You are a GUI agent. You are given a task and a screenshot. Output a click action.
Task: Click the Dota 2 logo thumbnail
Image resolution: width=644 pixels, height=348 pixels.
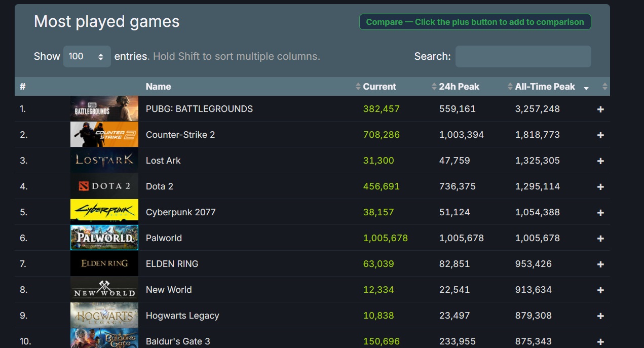click(104, 186)
